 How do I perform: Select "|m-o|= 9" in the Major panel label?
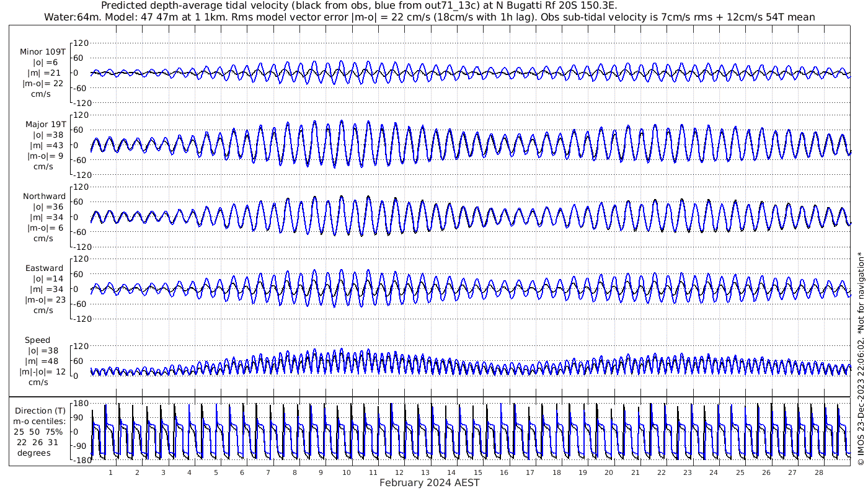[x=45, y=156]
